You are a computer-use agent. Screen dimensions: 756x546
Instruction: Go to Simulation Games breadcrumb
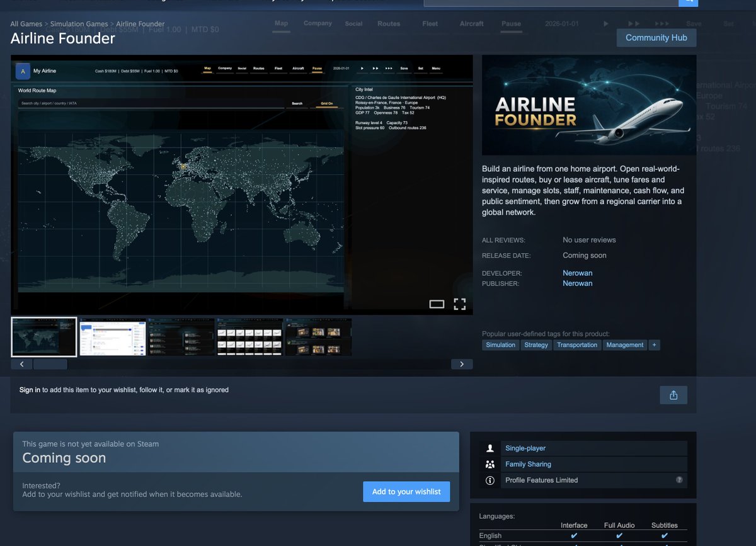coord(79,24)
